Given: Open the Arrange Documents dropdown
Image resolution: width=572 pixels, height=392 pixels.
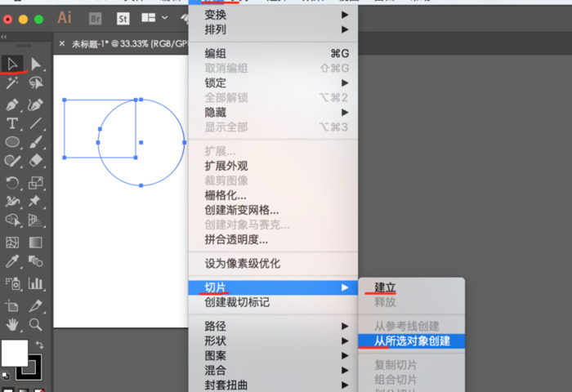Looking at the screenshot, I should (154, 17).
